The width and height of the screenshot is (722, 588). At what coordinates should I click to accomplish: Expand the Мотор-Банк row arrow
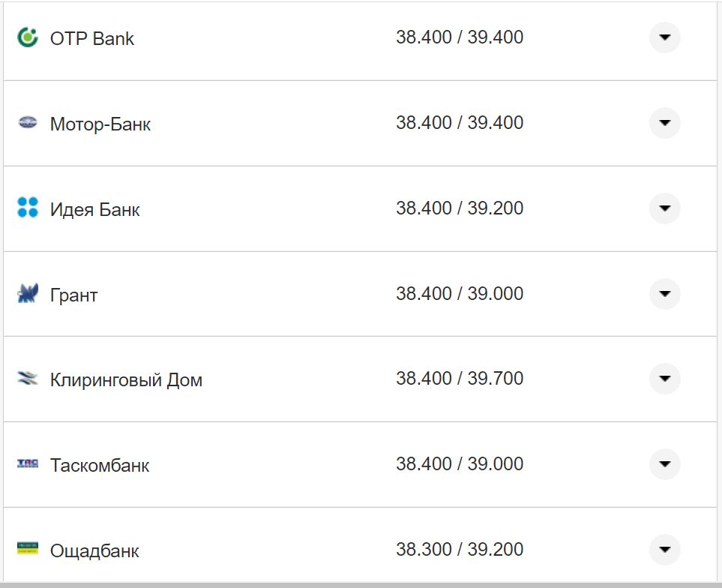(664, 123)
